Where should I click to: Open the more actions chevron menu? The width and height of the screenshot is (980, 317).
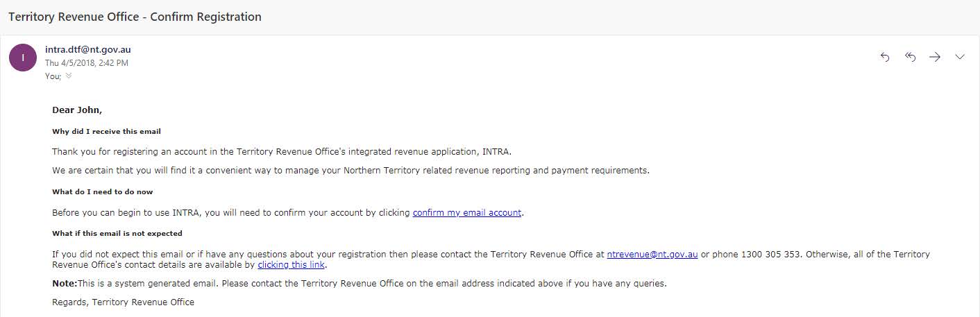(960, 57)
